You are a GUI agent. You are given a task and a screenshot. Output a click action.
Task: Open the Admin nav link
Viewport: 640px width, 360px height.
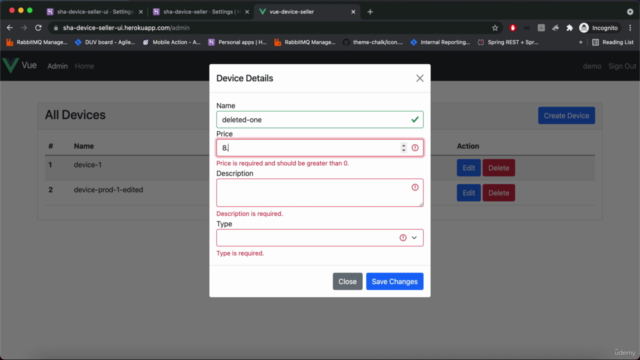58,66
